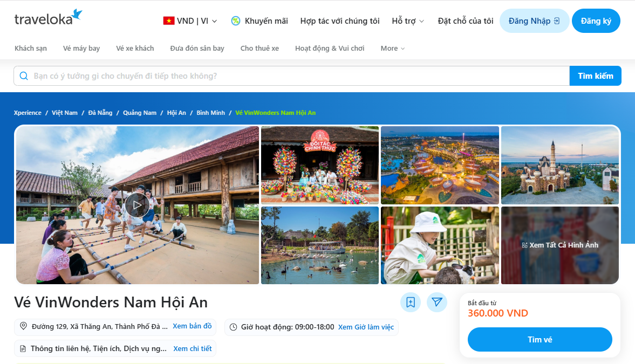Go to Đưa đón sân bay tab
This screenshot has height=364, width=635.
pyautogui.click(x=197, y=48)
